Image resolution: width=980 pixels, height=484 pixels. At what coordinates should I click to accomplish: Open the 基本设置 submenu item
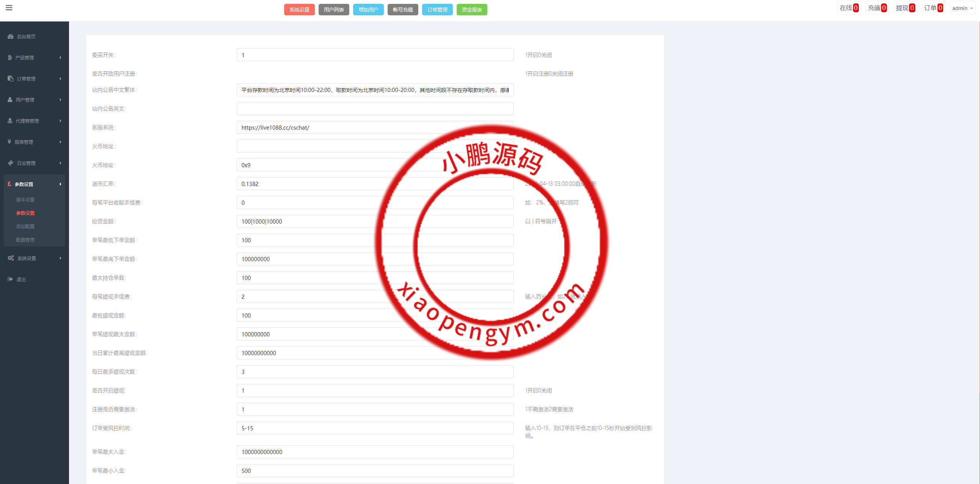(25, 200)
